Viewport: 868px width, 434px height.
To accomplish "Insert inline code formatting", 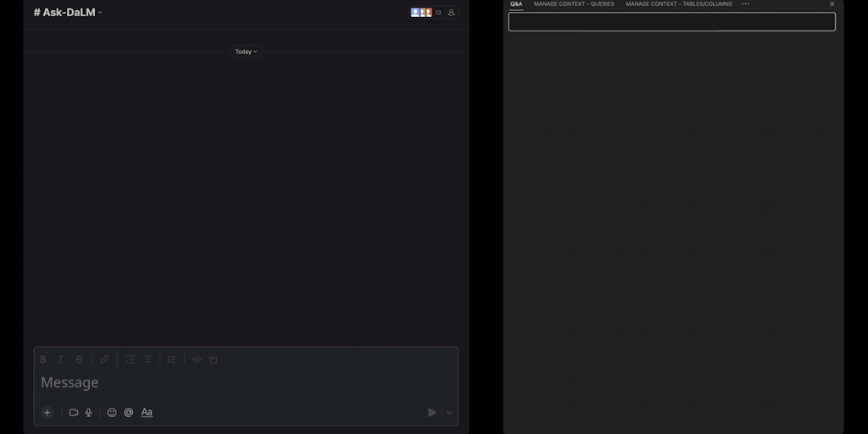I will click(x=197, y=359).
